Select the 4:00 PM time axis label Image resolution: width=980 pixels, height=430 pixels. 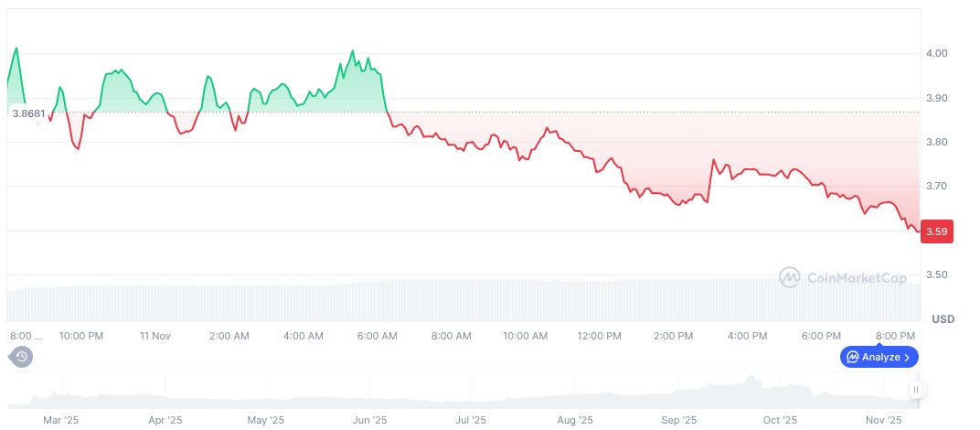coord(747,336)
